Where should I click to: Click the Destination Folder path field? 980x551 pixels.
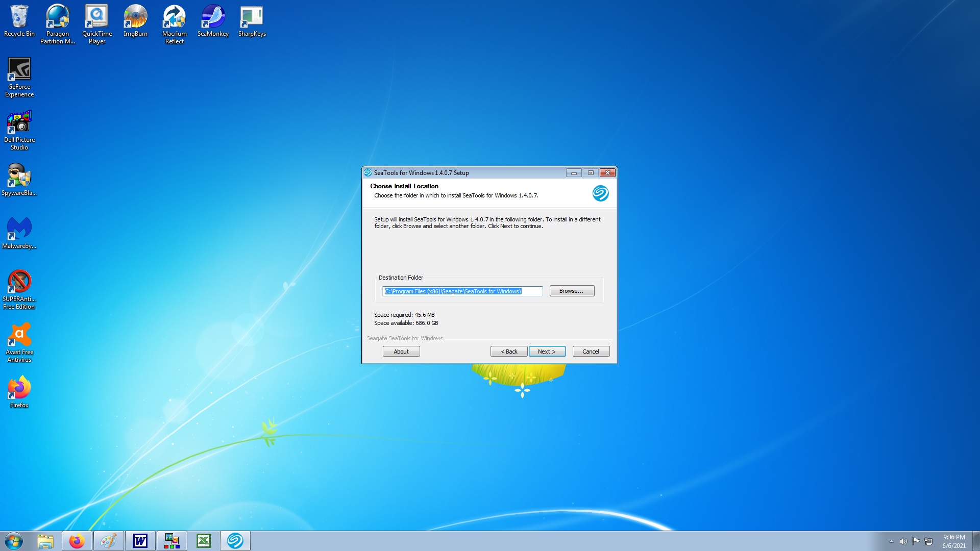click(x=462, y=291)
